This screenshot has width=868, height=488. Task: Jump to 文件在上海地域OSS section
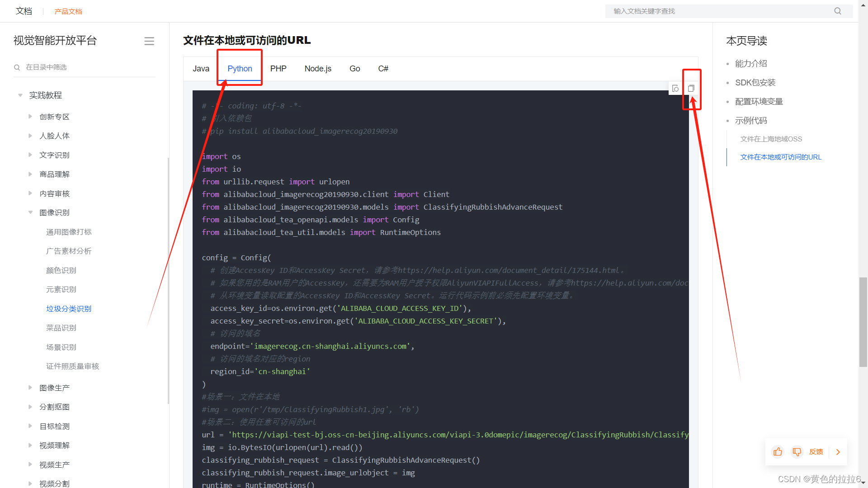pos(771,139)
